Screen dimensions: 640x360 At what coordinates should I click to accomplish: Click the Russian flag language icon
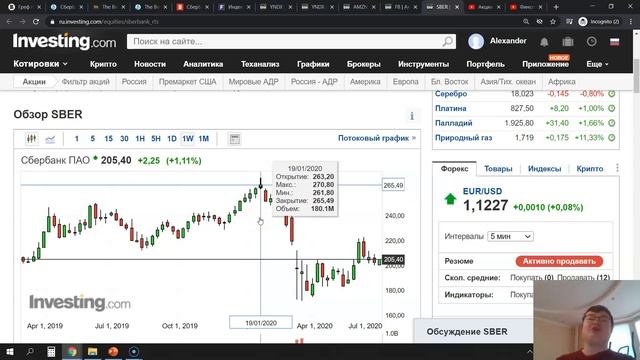(x=614, y=42)
